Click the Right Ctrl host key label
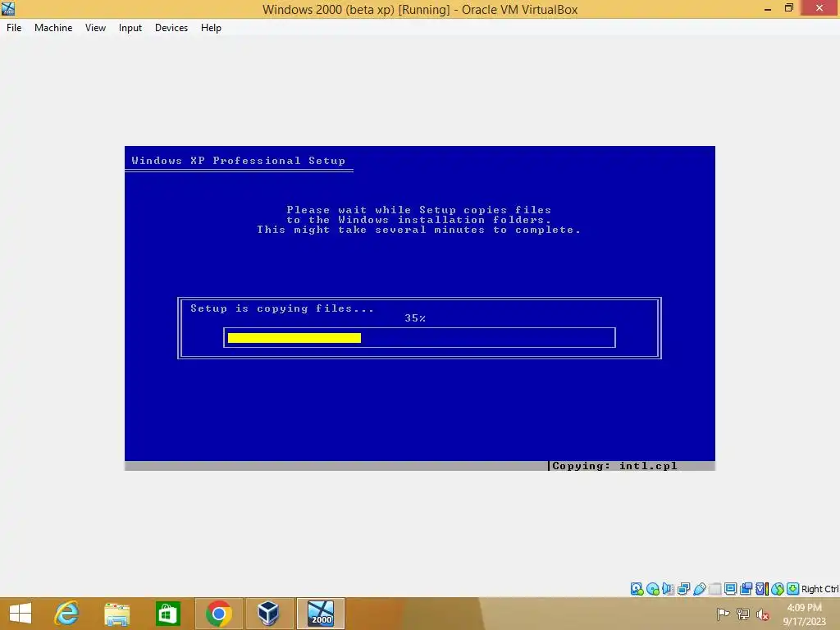 820,589
